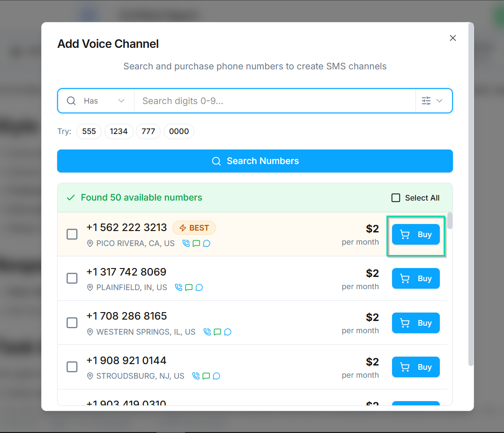Image resolution: width=504 pixels, height=433 pixels.
Task: Expand the search filters options dropdown
Action: 432,101
